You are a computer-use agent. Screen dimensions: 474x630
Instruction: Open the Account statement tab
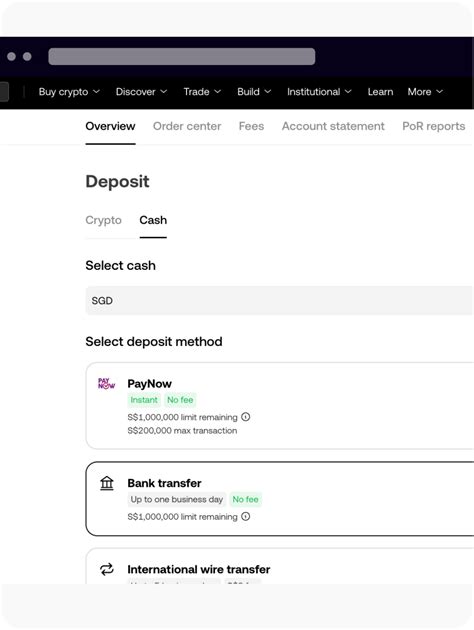point(333,126)
